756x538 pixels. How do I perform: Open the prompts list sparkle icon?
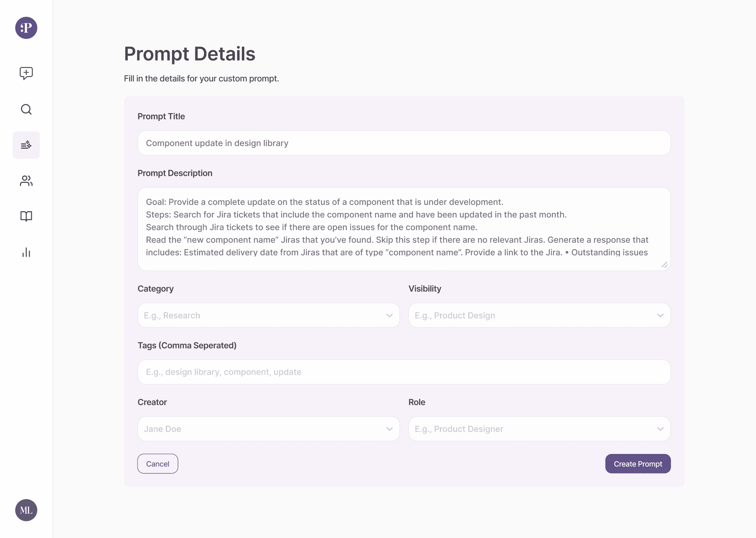[26, 145]
